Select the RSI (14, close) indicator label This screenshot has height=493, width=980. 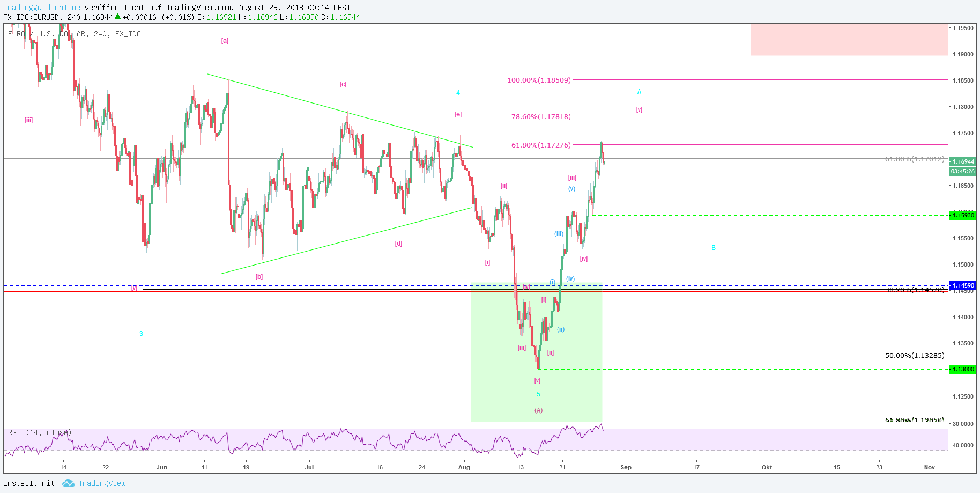pyautogui.click(x=40, y=432)
